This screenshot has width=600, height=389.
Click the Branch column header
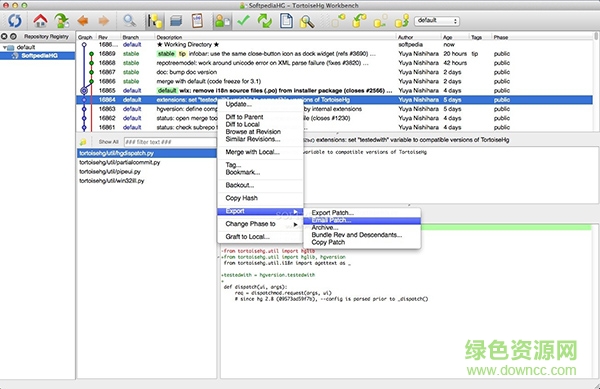(137, 37)
